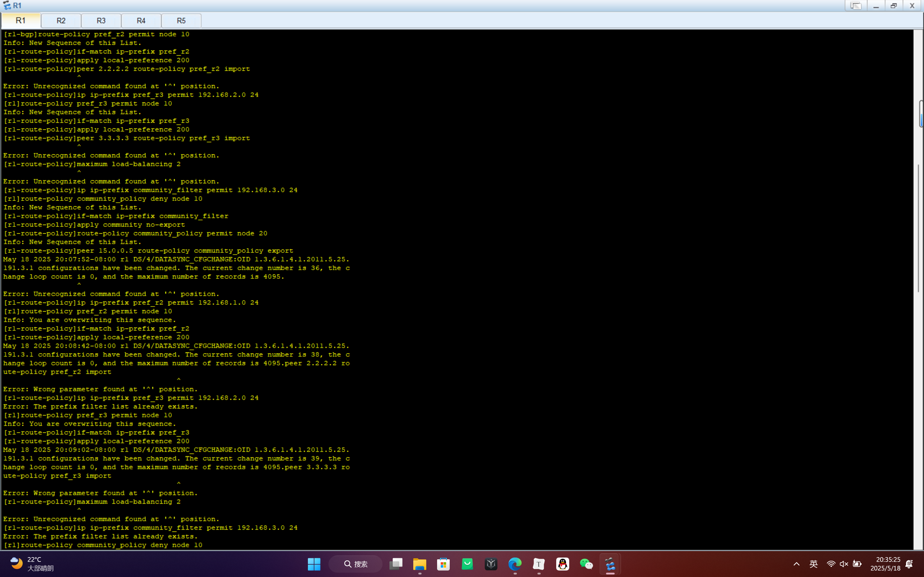924x577 pixels.
Task: Open the Windows Start menu
Action: pyautogui.click(x=314, y=564)
